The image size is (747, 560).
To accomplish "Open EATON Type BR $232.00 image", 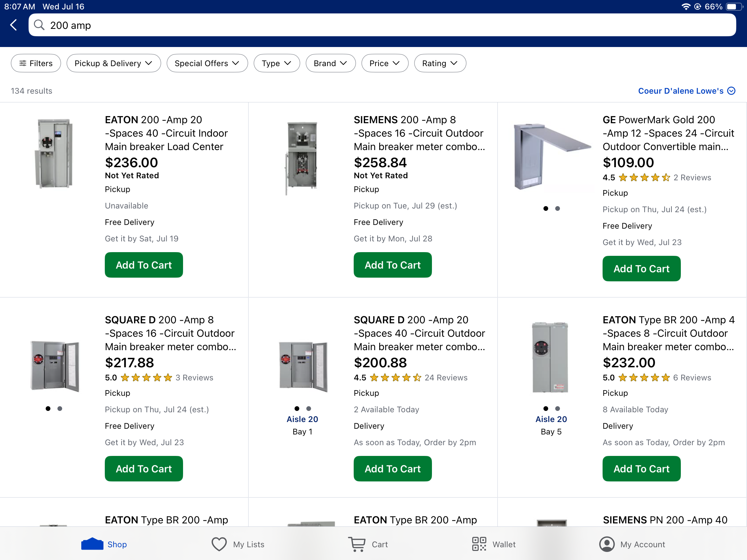I will pos(551,357).
